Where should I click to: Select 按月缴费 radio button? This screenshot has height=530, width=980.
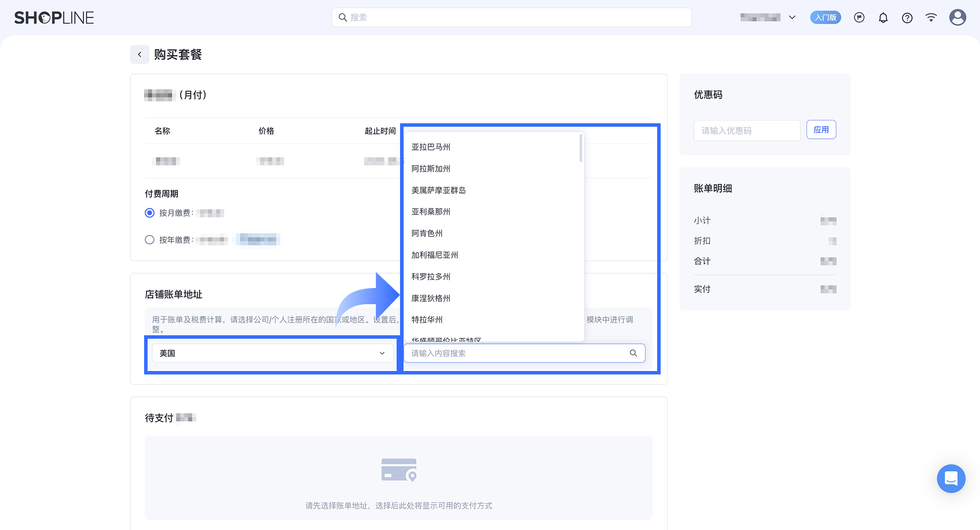[150, 213]
